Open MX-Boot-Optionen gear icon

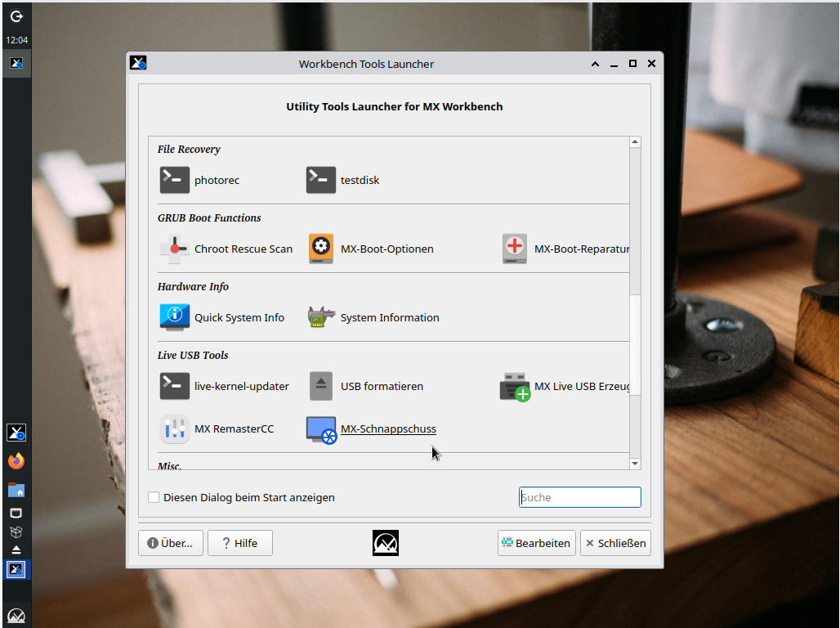(321, 249)
